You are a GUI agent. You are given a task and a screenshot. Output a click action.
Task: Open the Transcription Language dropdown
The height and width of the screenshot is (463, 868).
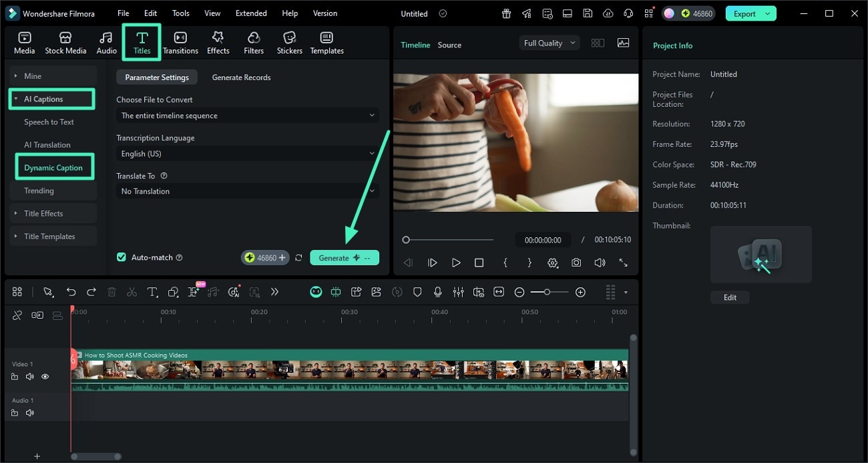pos(247,154)
